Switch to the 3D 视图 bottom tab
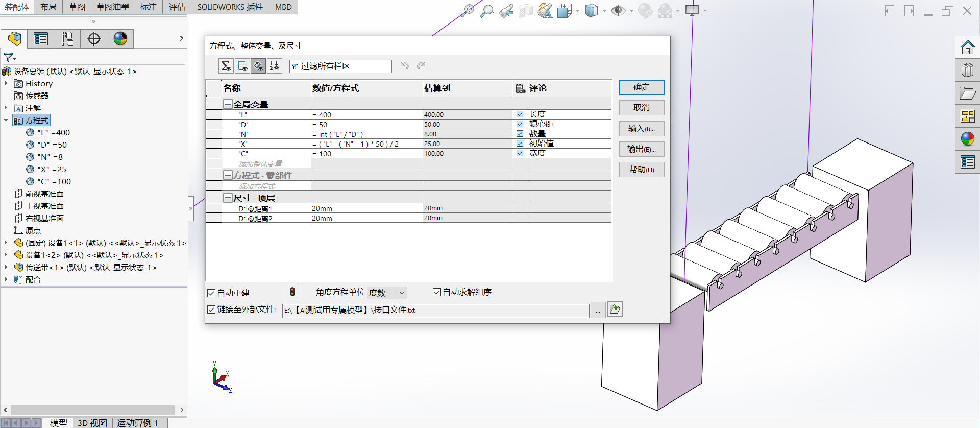980x428 pixels. tap(92, 422)
